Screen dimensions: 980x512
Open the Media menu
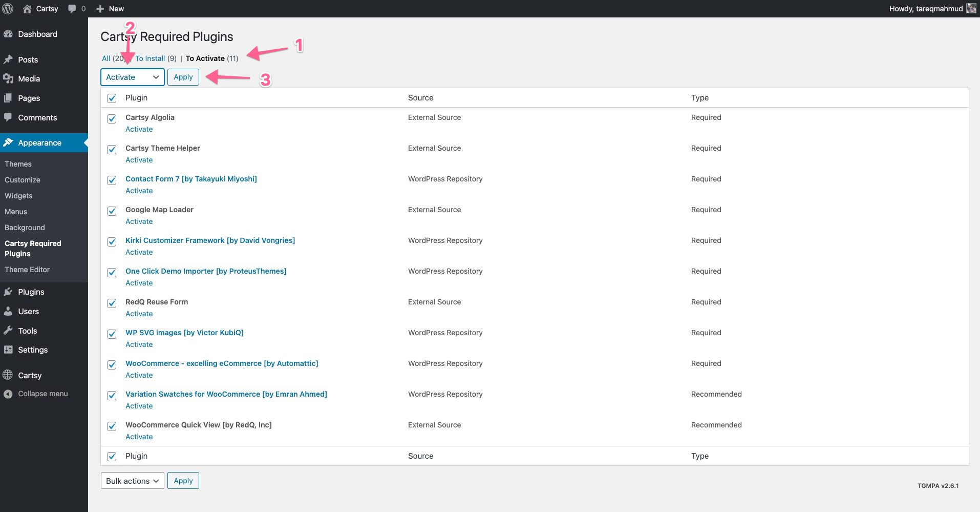(29, 78)
